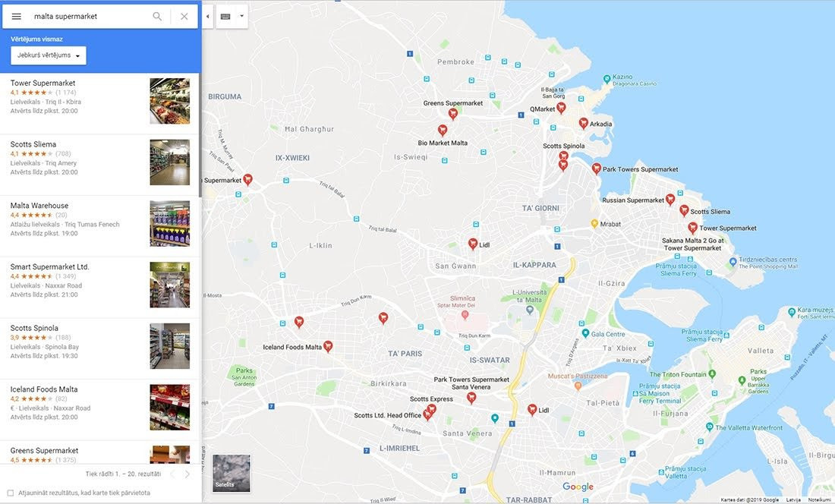Click the search magnifier icon
The height and width of the screenshot is (504, 835).
click(x=157, y=17)
